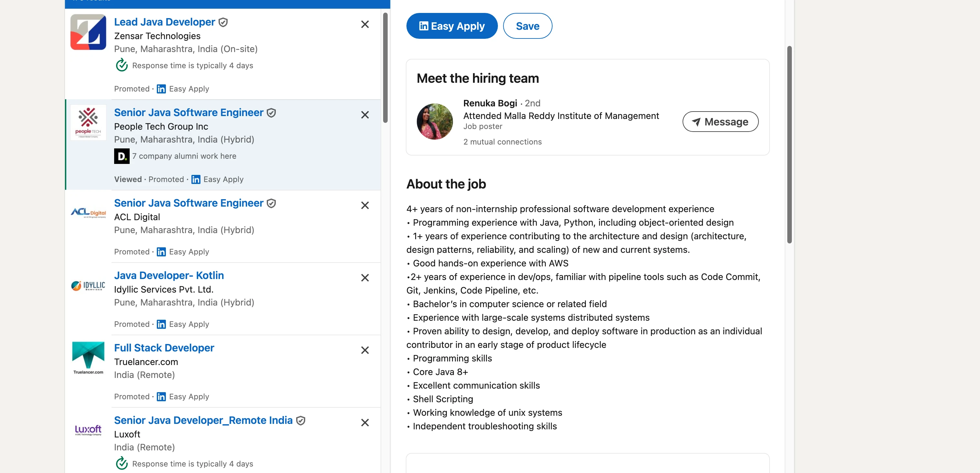Click Truelancer.com company name text
980x473 pixels.
click(146, 361)
